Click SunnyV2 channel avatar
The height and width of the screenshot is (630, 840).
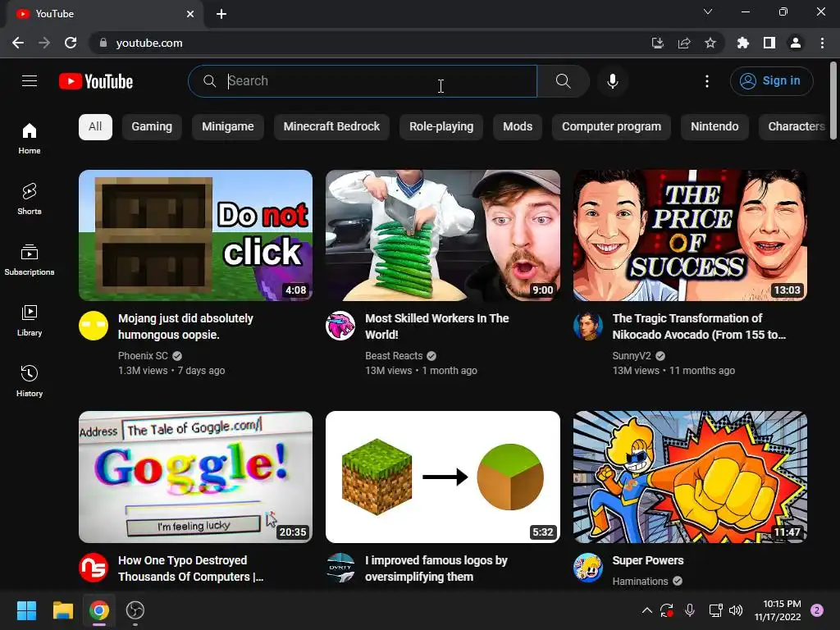click(587, 326)
